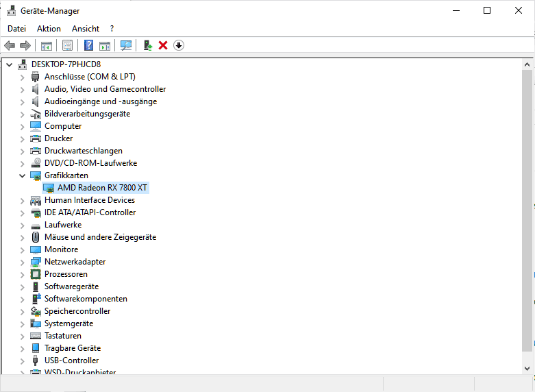The image size is (535, 392).
Task: Expand the Systemgeräte category
Action: [22, 324]
